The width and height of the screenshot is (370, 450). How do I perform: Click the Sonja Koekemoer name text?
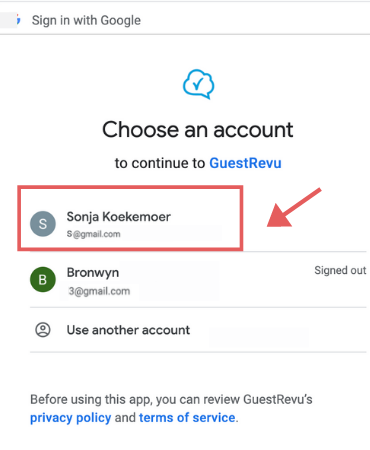tap(119, 217)
